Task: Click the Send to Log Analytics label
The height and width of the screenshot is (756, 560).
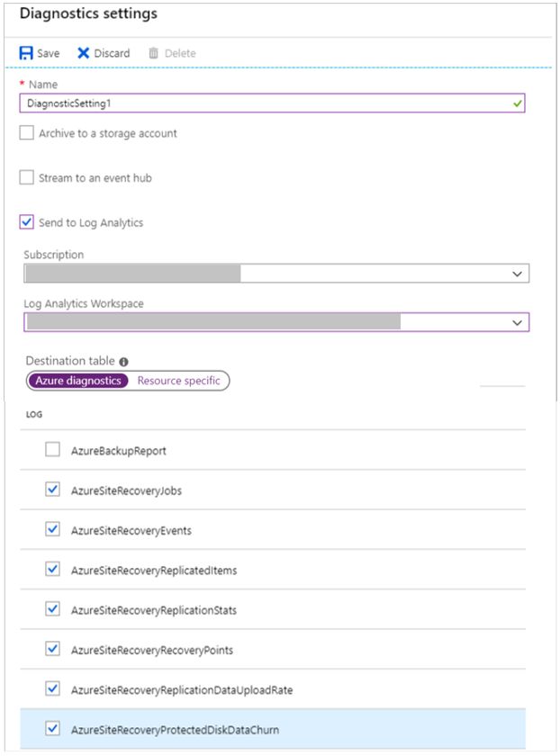Action: [x=91, y=223]
